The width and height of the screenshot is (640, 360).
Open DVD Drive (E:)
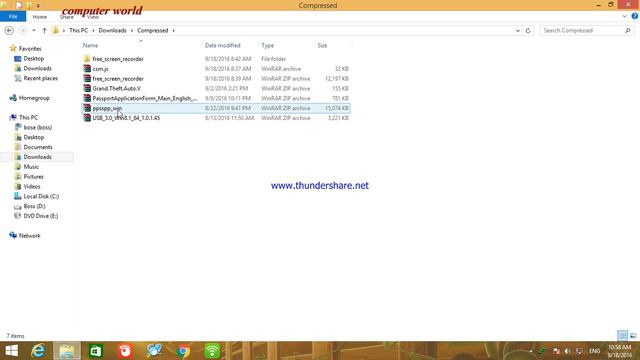tap(41, 216)
